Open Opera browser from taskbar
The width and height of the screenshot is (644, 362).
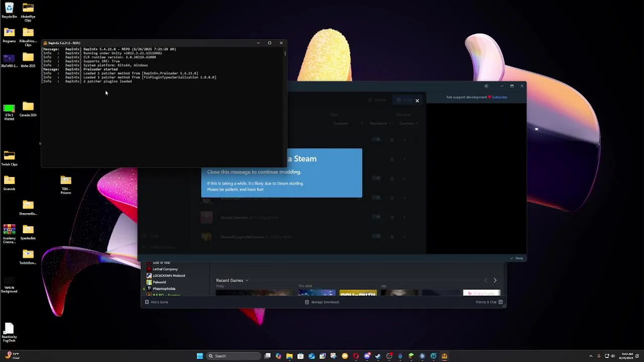pos(356,356)
